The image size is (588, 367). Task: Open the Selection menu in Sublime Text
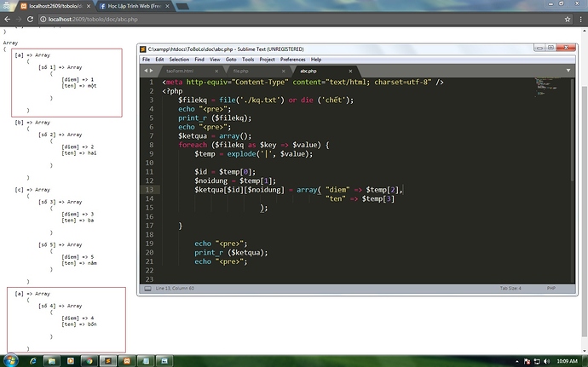pyautogui.click(x=179, y=60)
